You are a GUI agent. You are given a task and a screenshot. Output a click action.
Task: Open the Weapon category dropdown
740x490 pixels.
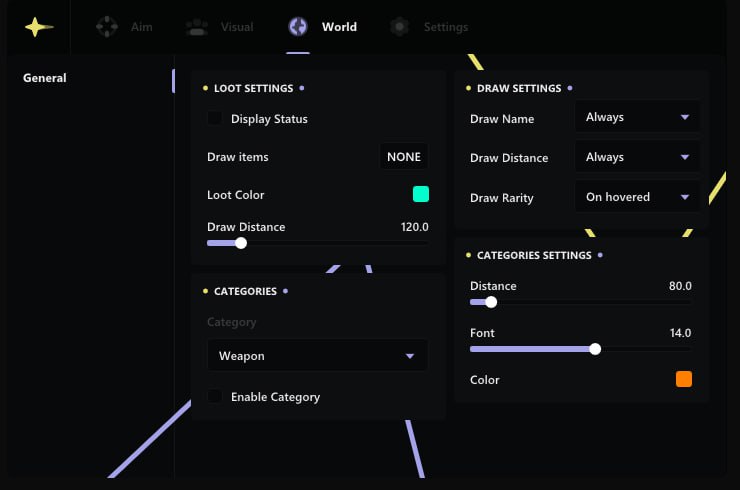317,356
